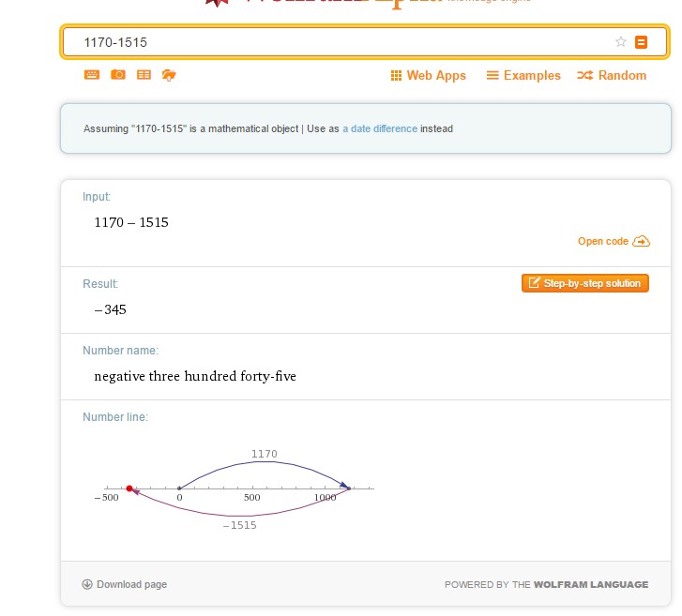Click the Step-by-step solution button
This screenshot has width=682, height=616.
point(584,283)
